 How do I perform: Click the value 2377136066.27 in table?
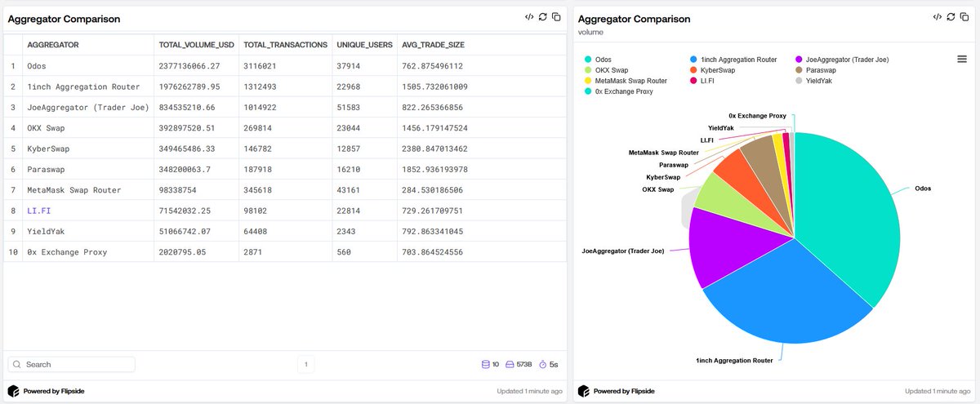tap(189, 66)
